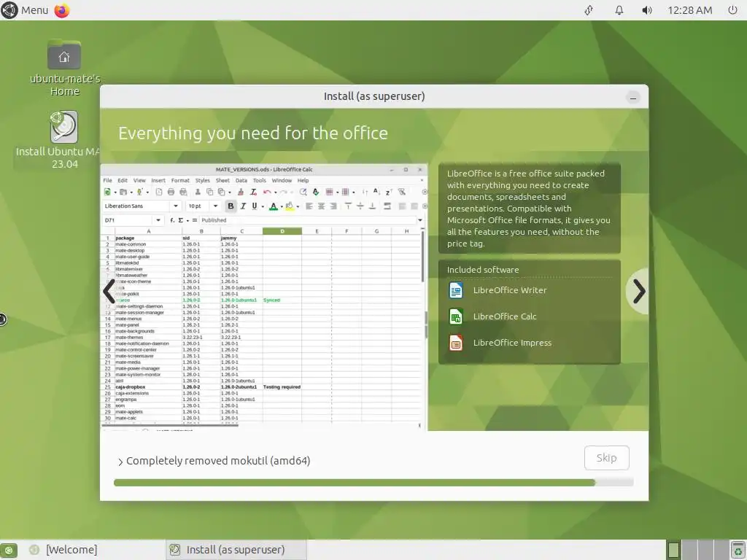This screenshot has height=560, width=747.
Task: Click the MATE_VERSIONS.ods spreadsheet screenshot
Action: point(264,297)
